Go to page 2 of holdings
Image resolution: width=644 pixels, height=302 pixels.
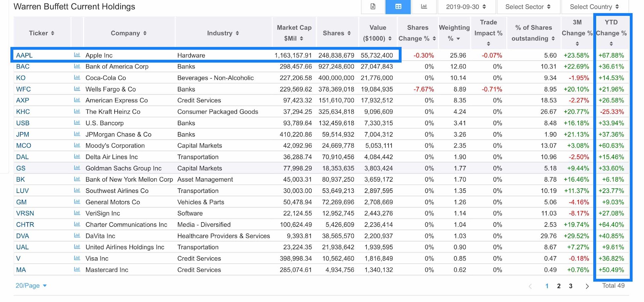pyautogui.click(x=559, y=286)
